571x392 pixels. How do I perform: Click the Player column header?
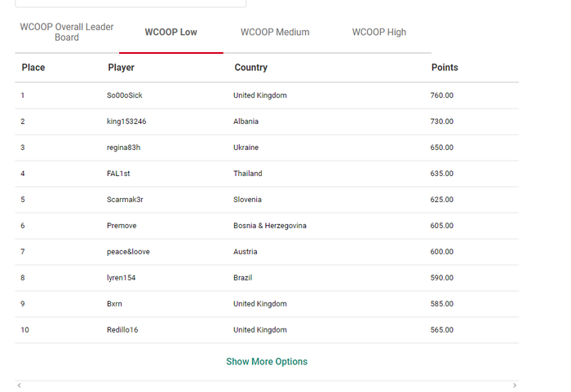coord(121,68)
